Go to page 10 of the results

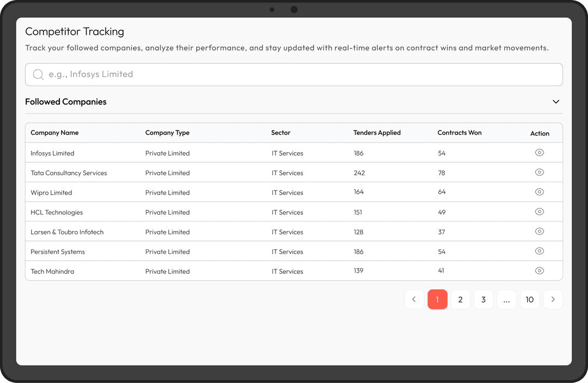point(530,299)
